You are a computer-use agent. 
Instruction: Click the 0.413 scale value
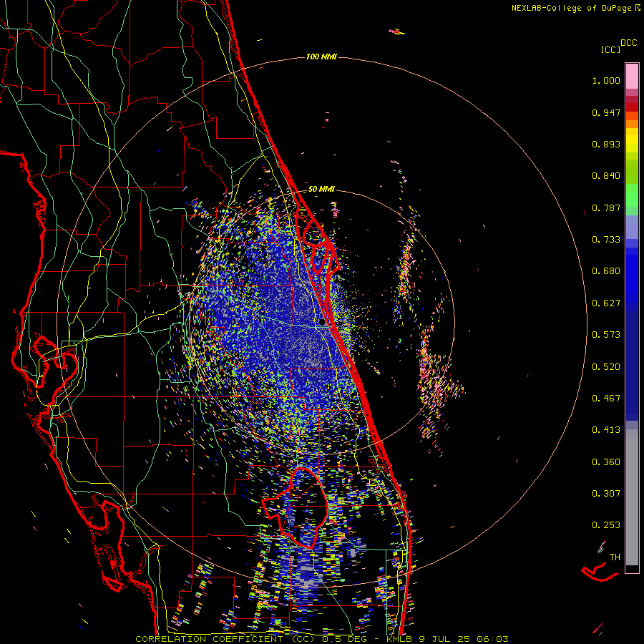(606, 430)
